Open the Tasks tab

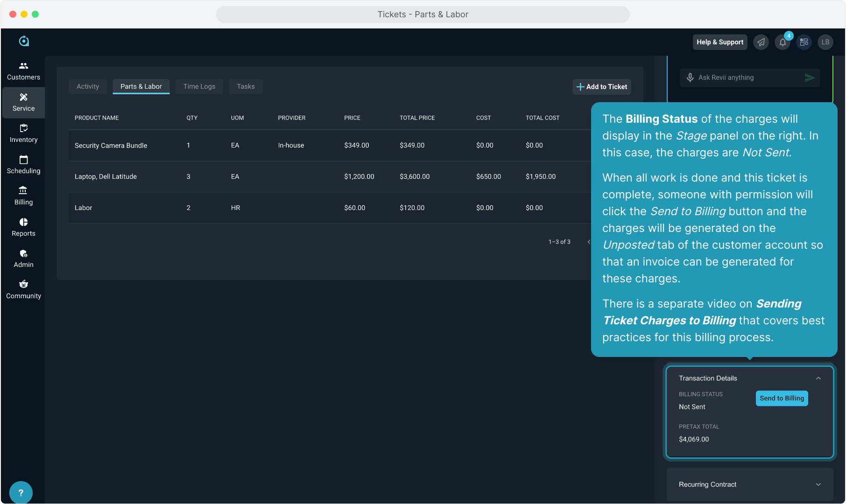pos(246,87)
